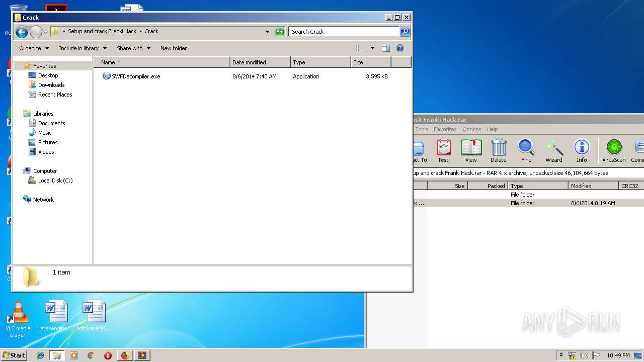Image resolution: width=644 pixels, height=362 pixels.
Task: Sort by Name column header
Action: 162,62
